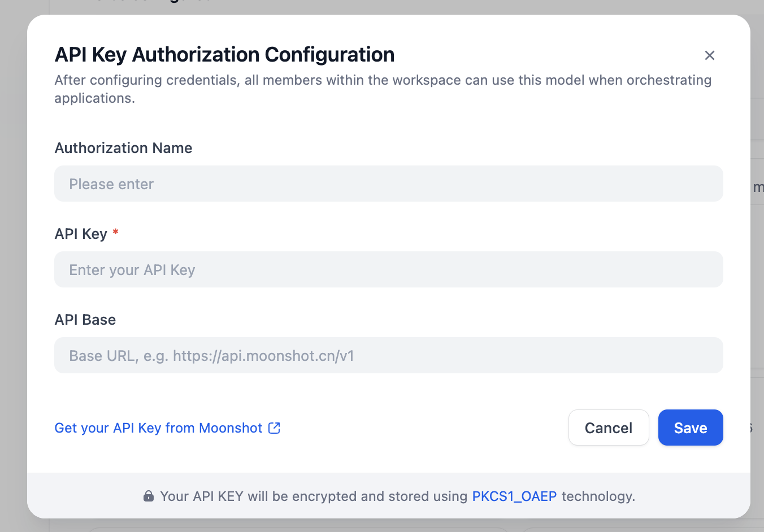764x532 pixels.
Task: Click the external-link icon beside Moonshot link
Action: tap(274, 428)
